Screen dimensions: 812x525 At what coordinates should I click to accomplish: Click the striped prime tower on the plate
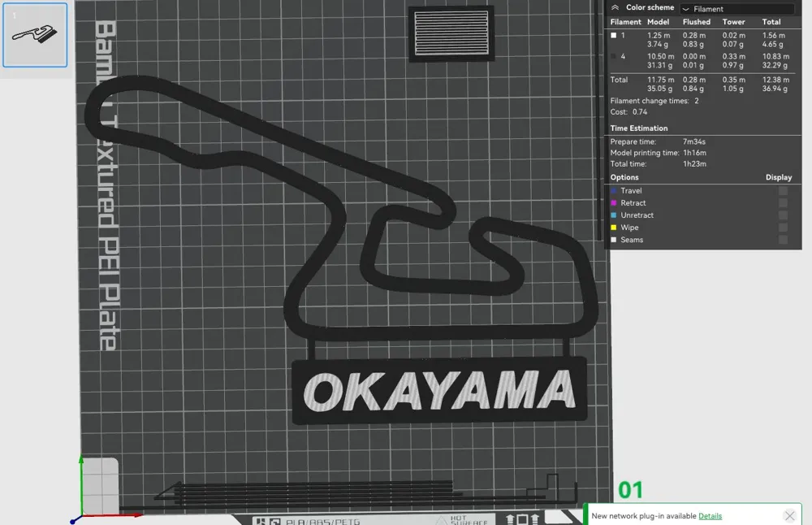tap(451, 33)
